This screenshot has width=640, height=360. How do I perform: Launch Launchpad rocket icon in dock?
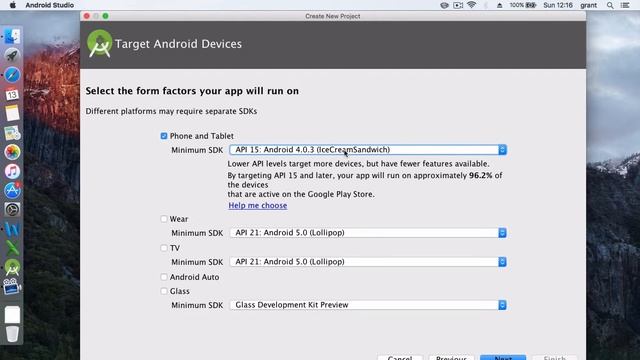click(x=12, y=55)
